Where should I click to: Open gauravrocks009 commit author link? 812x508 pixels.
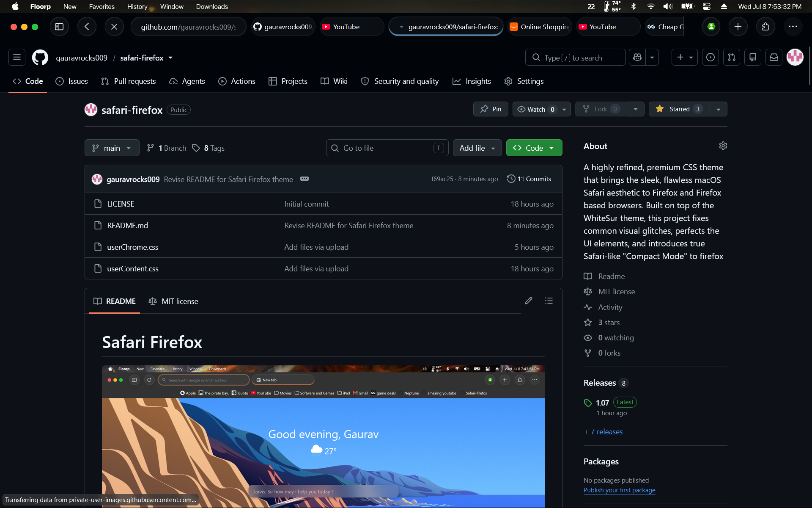coord(133,179)
